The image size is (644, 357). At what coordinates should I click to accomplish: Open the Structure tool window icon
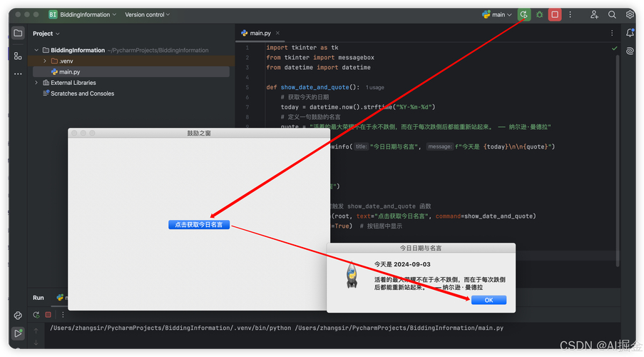click(18, 55)
